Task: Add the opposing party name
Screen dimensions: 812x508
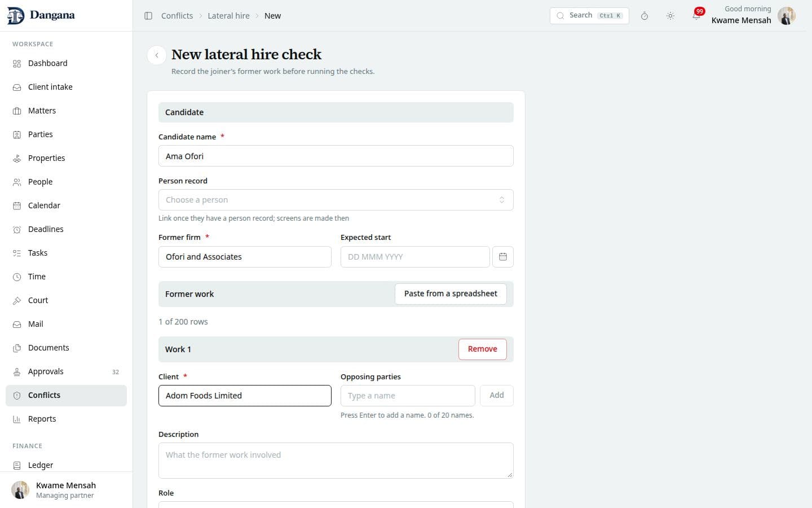Action: (x=497, y=395)
